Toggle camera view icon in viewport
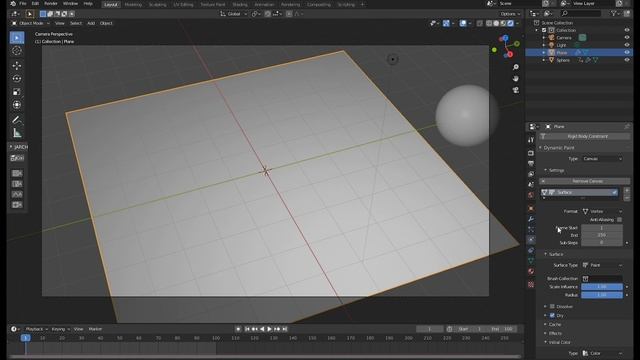This screenshot has width=640, height=360. pyautogui.click(x=516, y=90)
